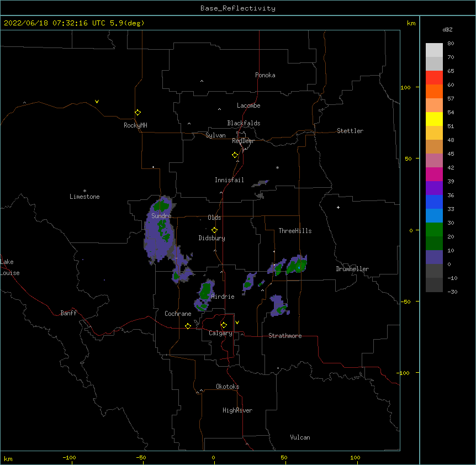Click the Ponoka label
Image resolution: width=476 pixels, height=465 pixels.
(x=265, y=75)
